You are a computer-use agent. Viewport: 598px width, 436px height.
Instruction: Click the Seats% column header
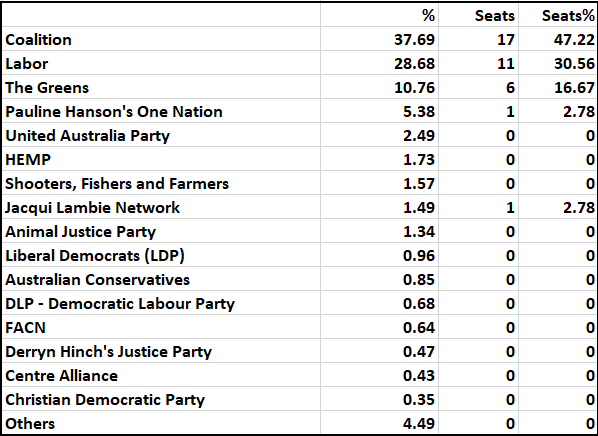point(558,15)
